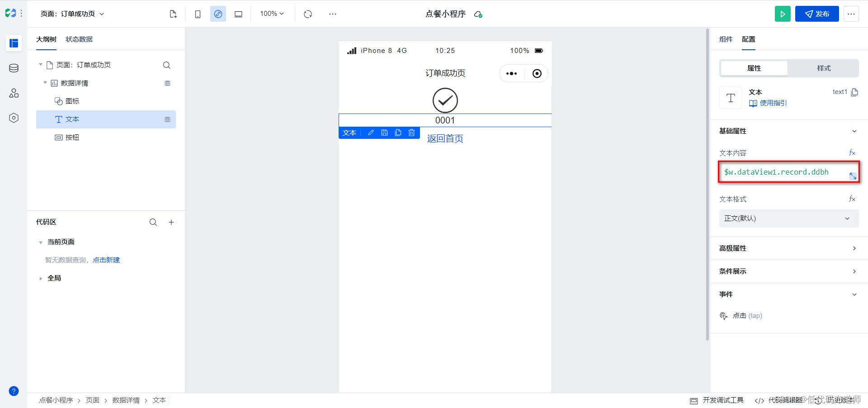
Task: Click data binding icon on 数据详情 row
Action: [167, 83]
